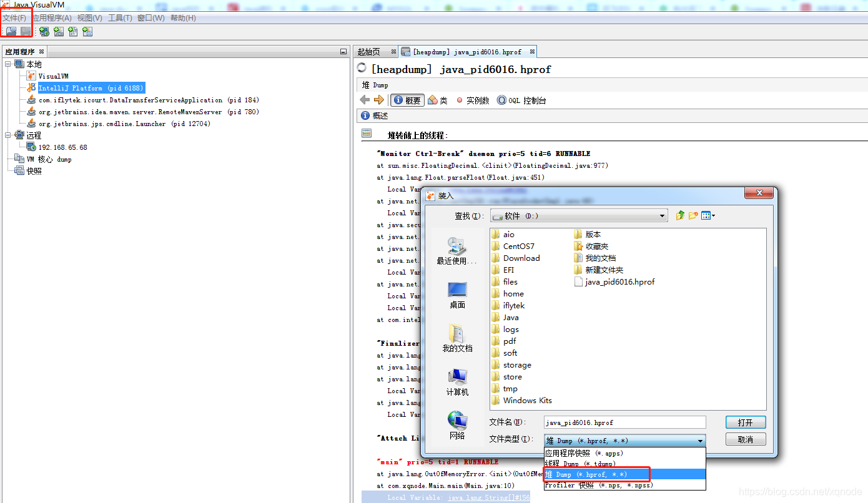This screenshot has height=503, width=868.
Task: Click the Up One Level folder icon
Action: point(680,215)
